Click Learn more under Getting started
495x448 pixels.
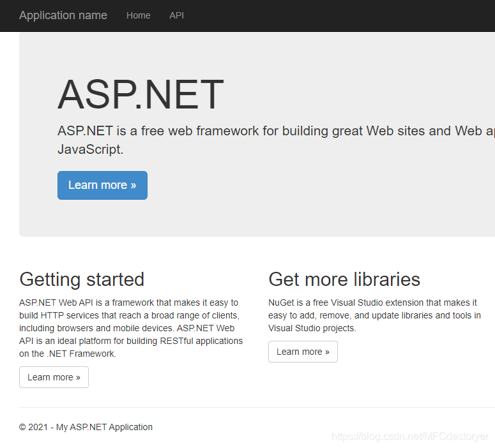(x=54, y=377)
